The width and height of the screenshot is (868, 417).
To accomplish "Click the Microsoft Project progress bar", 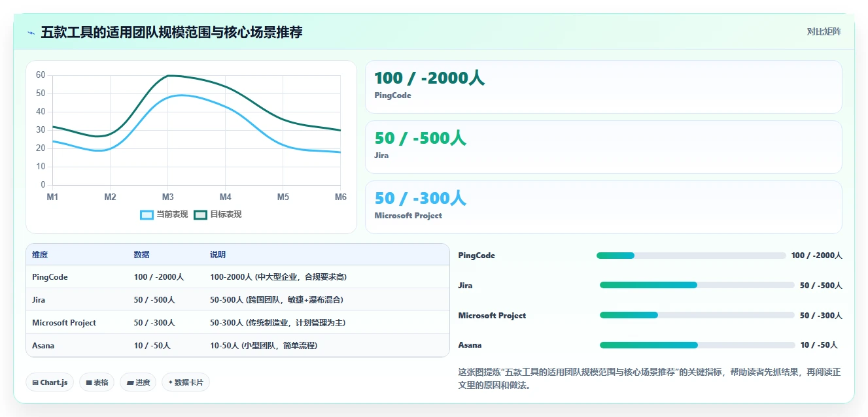I will coord(697,315).
